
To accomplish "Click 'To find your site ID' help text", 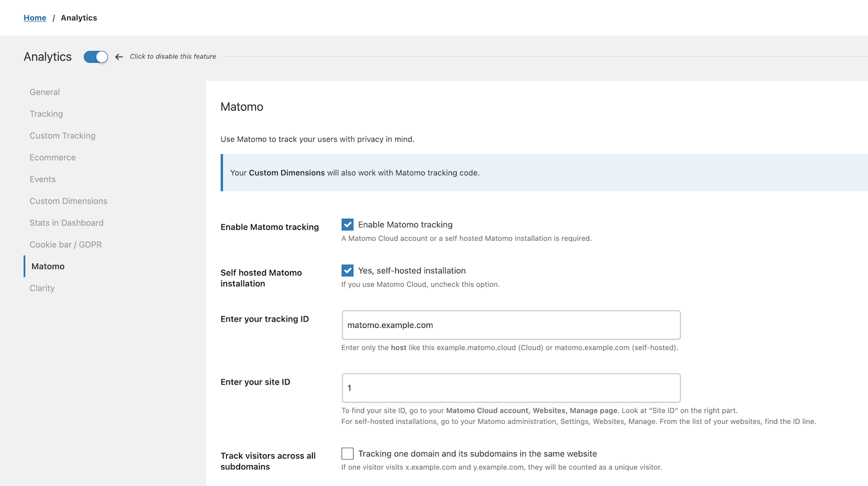I will (x=539, y=411).
